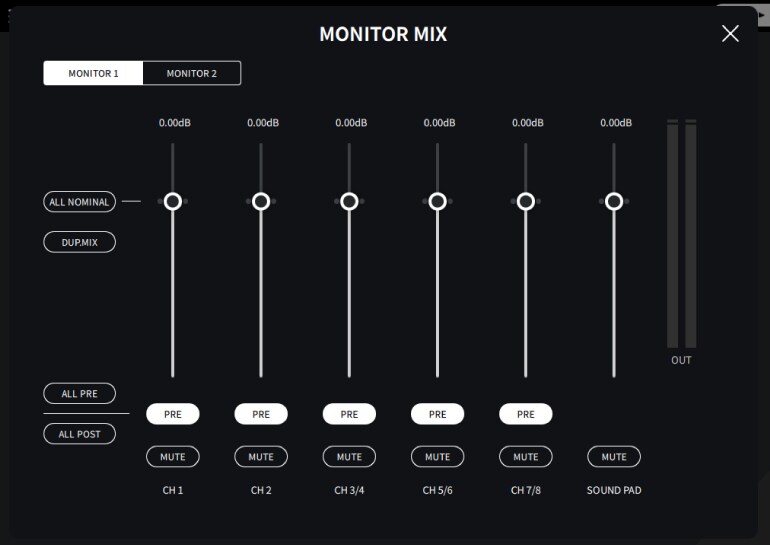The image size is (770, 545).
Task: Mute channel CH 2
Action: click(x=261, y=457)
